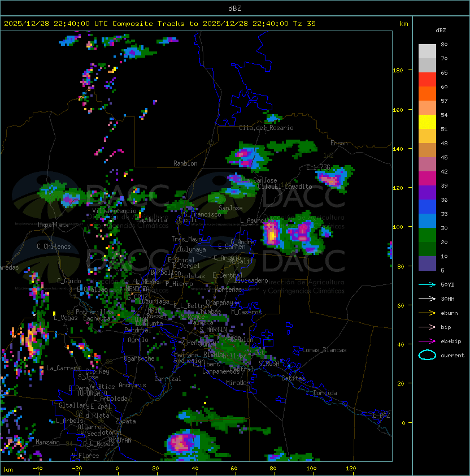Click the MENDOZA label on map
470x476 pixels.
(x=138, y=288)
